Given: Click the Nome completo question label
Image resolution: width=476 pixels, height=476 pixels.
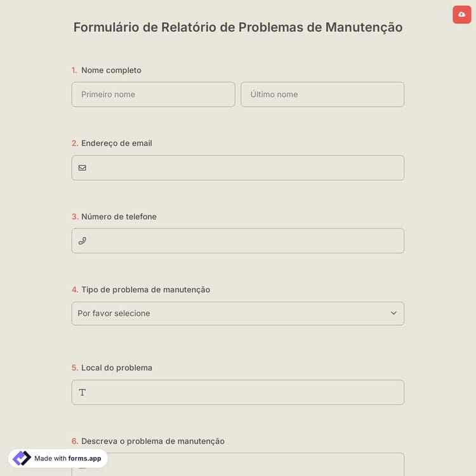Looking at the screenshot, I should point(111,70).
